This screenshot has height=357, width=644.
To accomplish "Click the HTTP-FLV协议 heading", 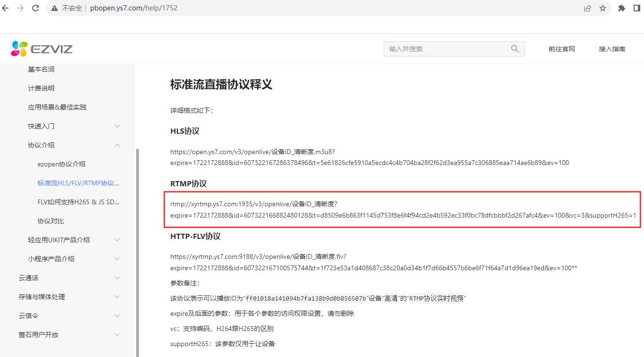I will (195, 237).
